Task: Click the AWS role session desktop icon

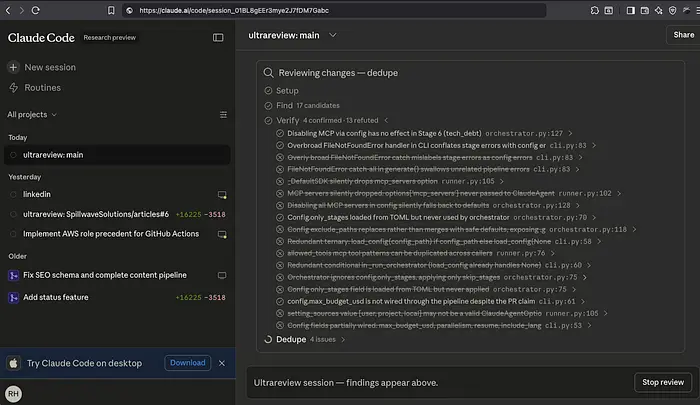Action: tap(222, 234)
